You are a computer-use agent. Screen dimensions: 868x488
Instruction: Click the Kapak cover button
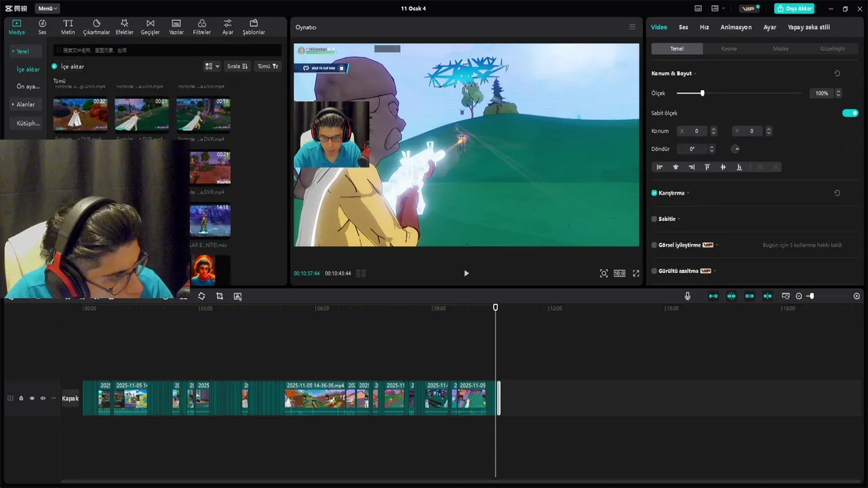[71, 399]
